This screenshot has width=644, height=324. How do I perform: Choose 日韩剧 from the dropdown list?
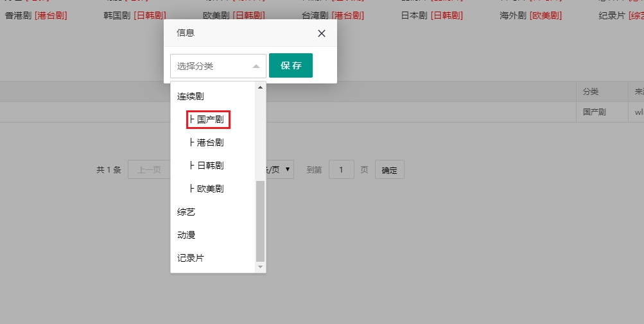coord(207,166)
